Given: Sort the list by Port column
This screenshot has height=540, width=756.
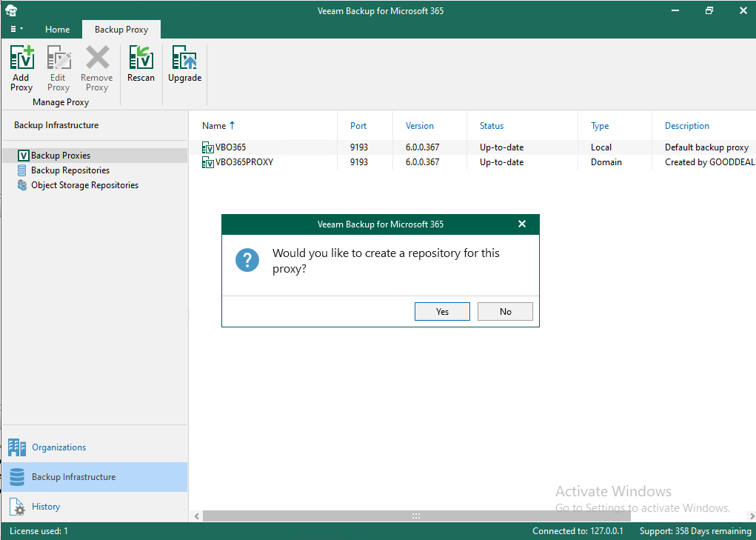Looking at the screenshot, I should (x=358, y=126).
